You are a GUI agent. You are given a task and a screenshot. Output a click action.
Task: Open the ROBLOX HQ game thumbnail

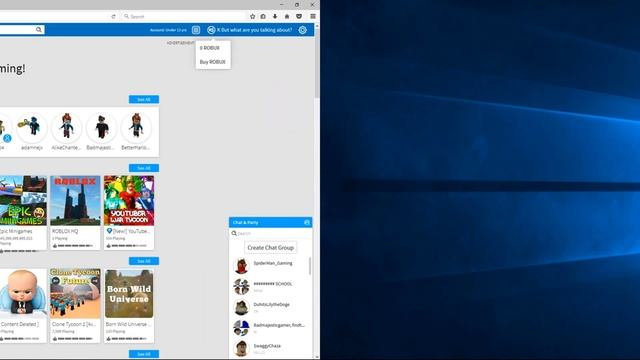click(x=75, y=200)
